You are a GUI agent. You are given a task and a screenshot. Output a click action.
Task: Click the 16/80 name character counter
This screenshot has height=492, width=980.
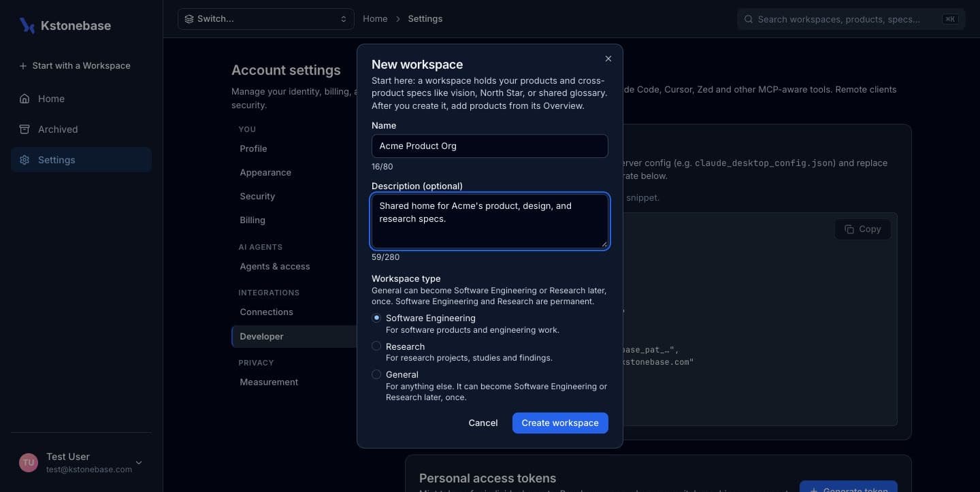tap(382, 167)
